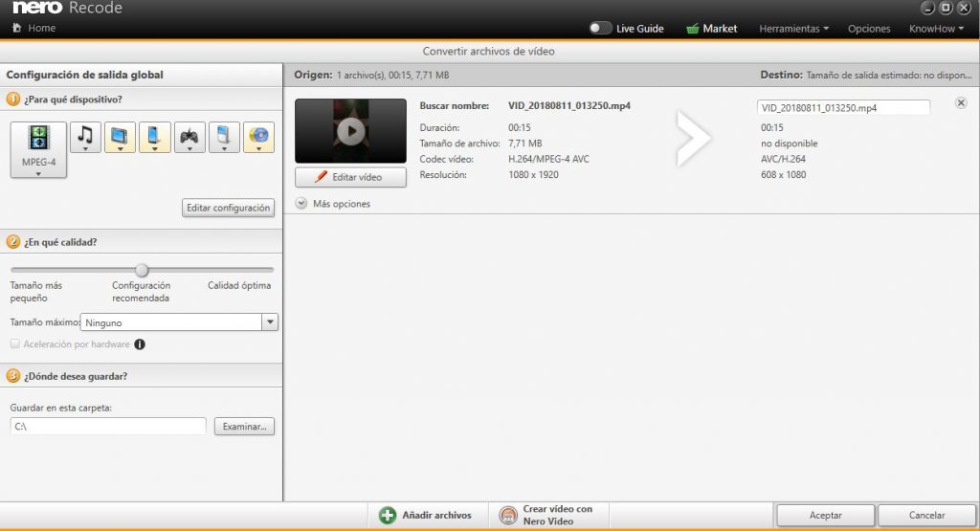The width and height of the screenshot is (980, 531).
Task: Pick the mobile phone device icon
Action: [154, 138]
